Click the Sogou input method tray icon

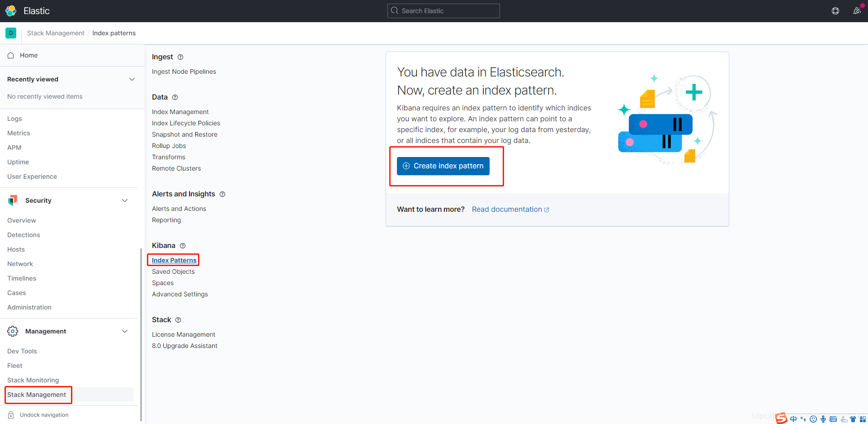pyautogui.click(x=781, y=419)
